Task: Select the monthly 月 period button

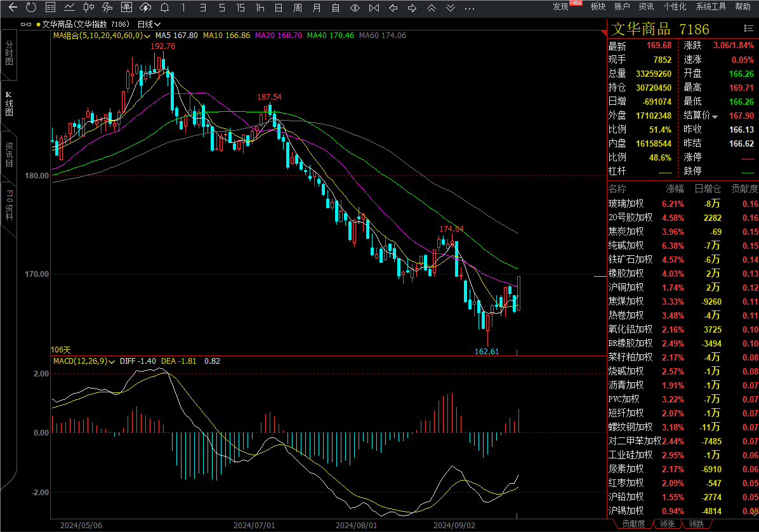Action: coord(317,8)
